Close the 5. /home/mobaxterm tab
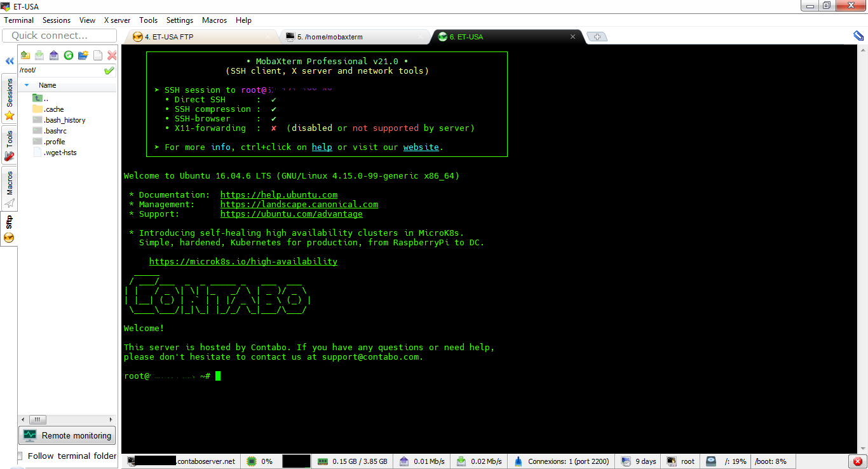This screenshot has width=868, height=469. (x=420, y=37)
